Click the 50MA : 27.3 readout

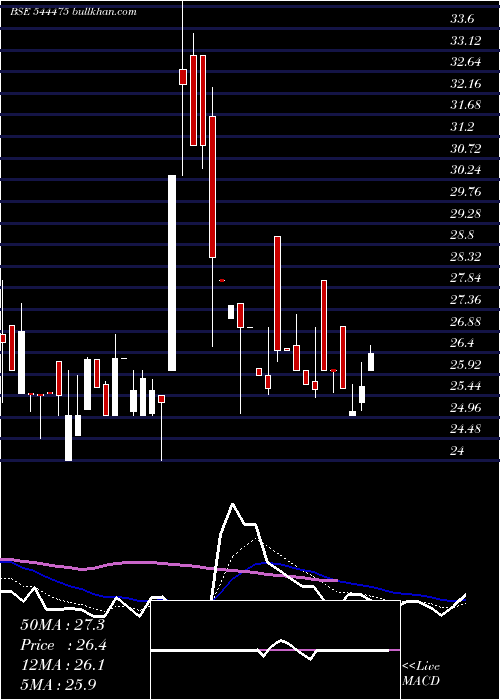pos(62,625)
